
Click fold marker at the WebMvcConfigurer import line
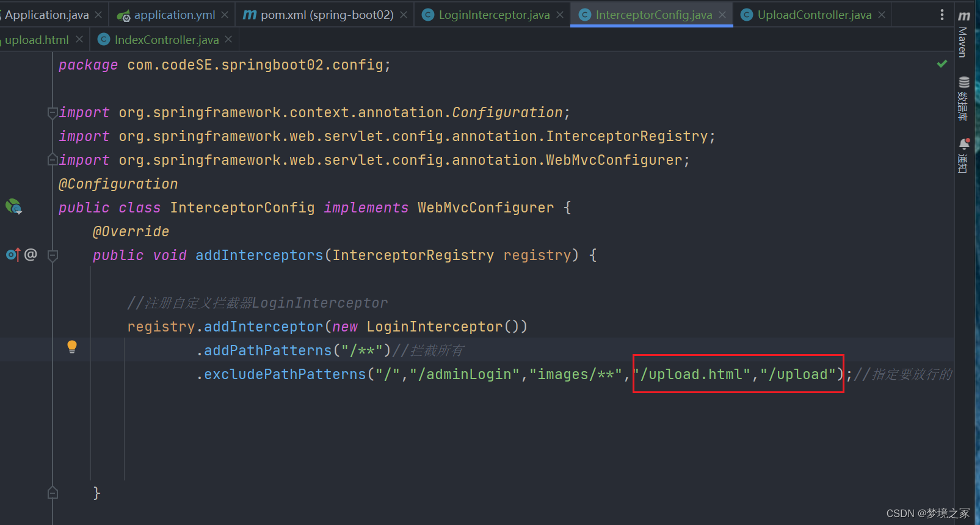(53, 160)
